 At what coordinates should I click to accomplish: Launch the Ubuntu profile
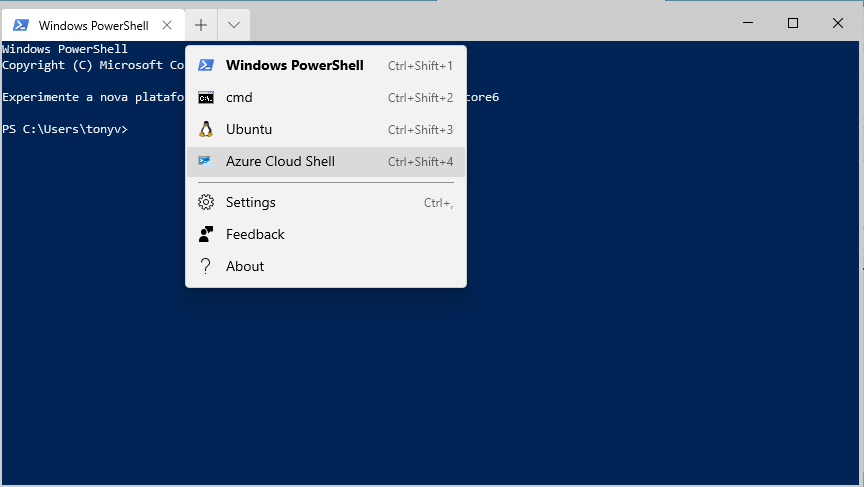(326, 129)
